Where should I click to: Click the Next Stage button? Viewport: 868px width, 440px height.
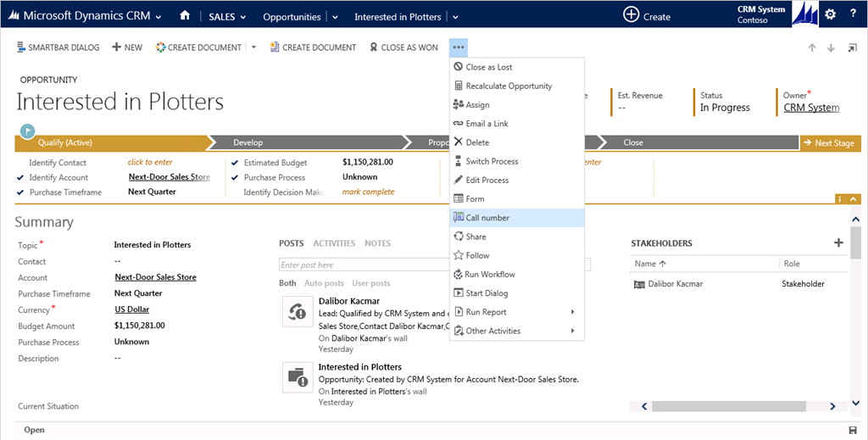831,142
